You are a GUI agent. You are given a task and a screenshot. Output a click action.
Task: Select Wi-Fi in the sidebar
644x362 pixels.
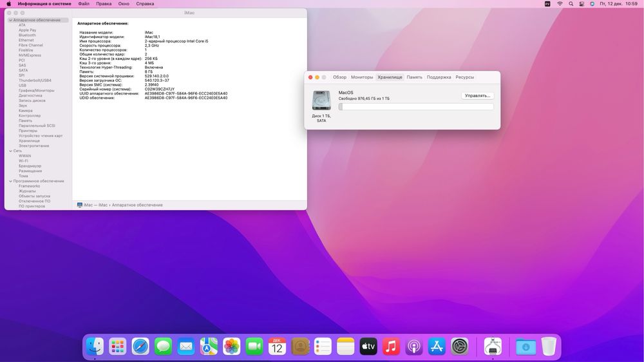[x=23, y=161]
